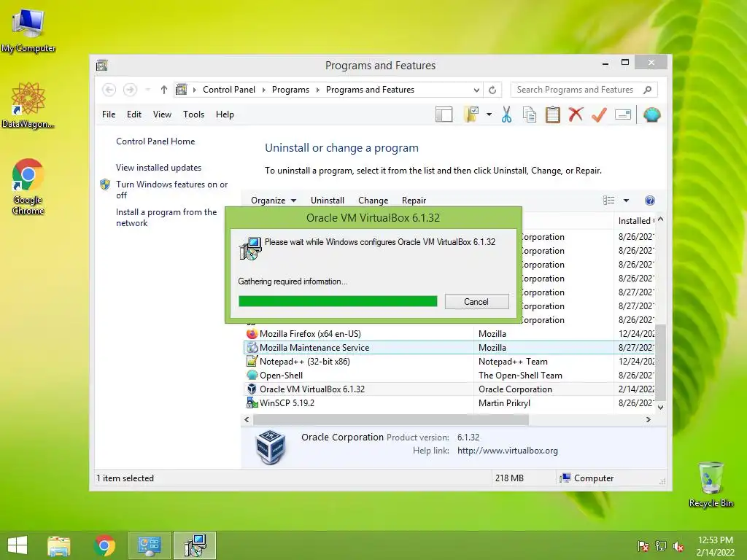Viewport: 747px width, 560px height.
Task: Click the green configuration progress bar
Action: tap(338, 301)
